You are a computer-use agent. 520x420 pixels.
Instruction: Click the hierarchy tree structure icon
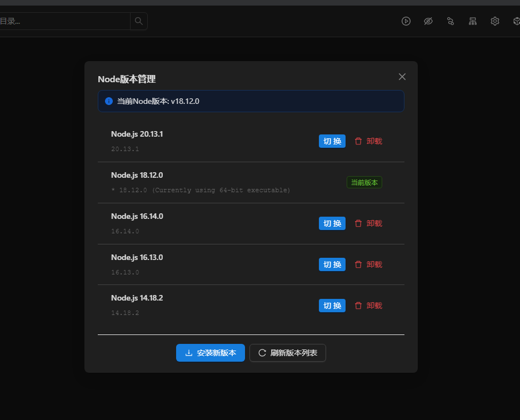tap(473, 21)
